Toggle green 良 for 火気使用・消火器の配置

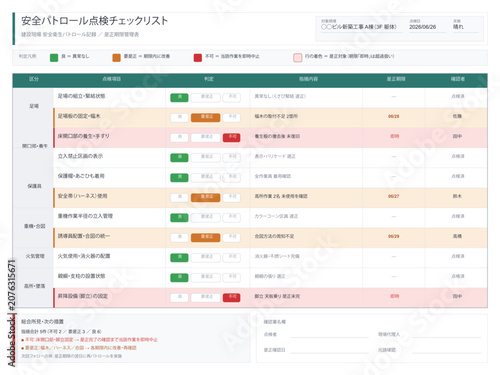[179, 257]
